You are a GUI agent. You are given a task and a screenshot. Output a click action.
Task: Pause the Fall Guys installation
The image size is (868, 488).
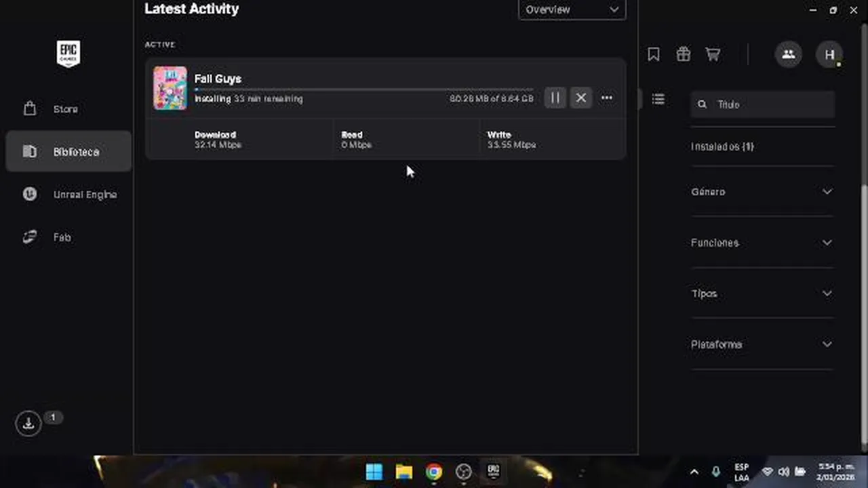pyautogui.click(x=555, y=98)
